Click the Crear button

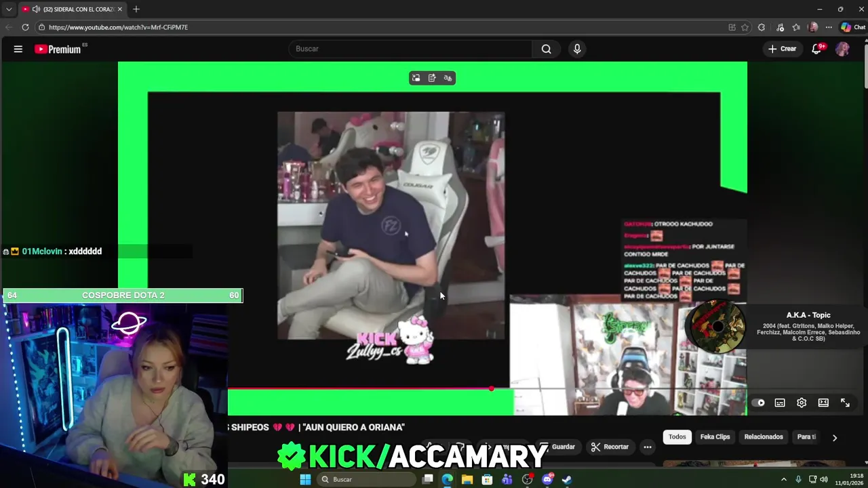click(x=782, y=49)
